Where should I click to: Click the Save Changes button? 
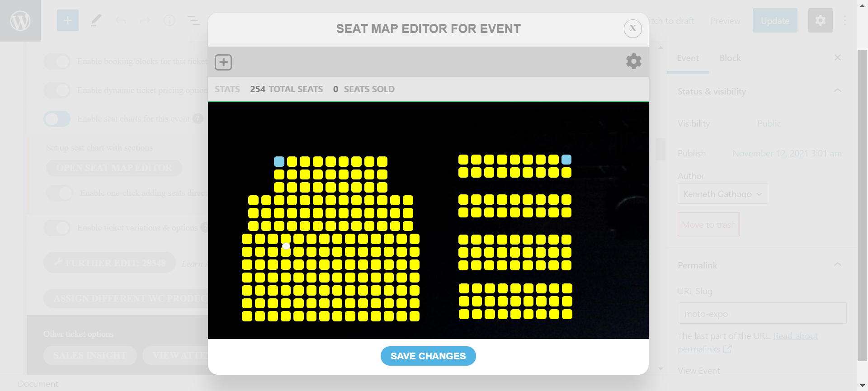click(428, 356)
